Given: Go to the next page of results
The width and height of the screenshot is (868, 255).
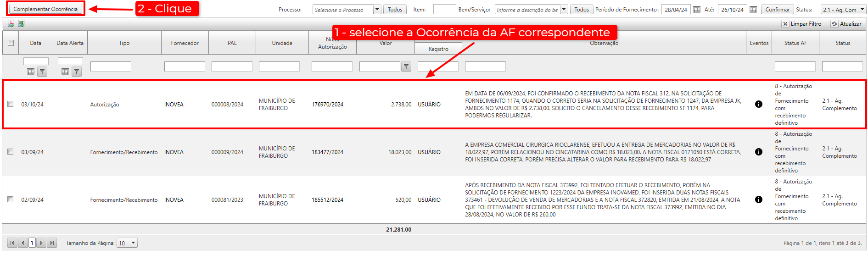Looking at the screenshot, I should 41,243.
